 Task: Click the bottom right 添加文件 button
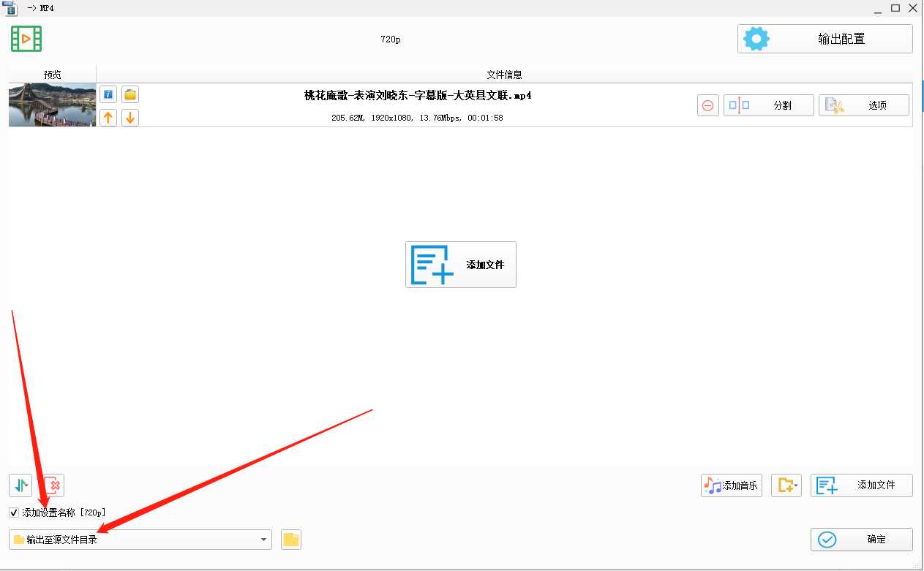(861, 485)
